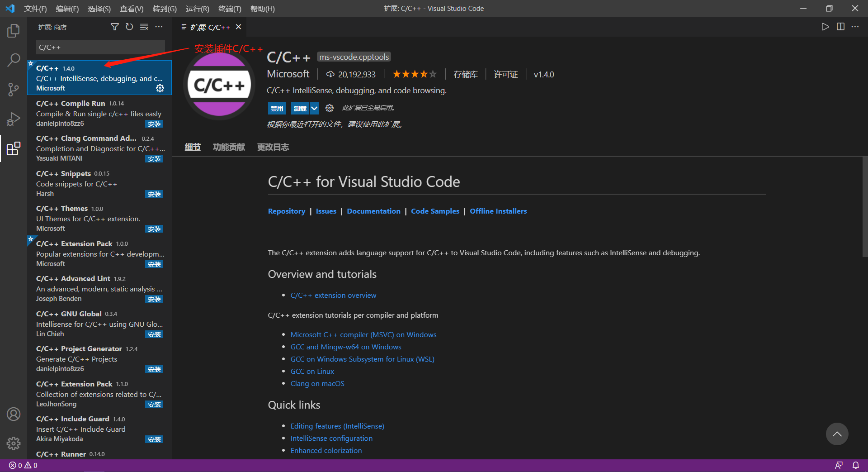Image resolution: width=868 pixels, height=472 pixels.
Task: Open the 运行(R) menu
Action: pyautogui.click(x=197, y=9)
